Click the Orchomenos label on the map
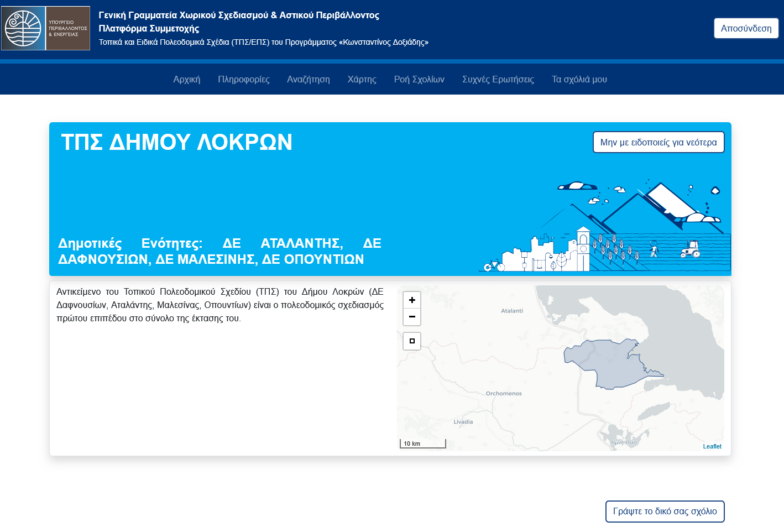784x532 pixels. [504, 394]
